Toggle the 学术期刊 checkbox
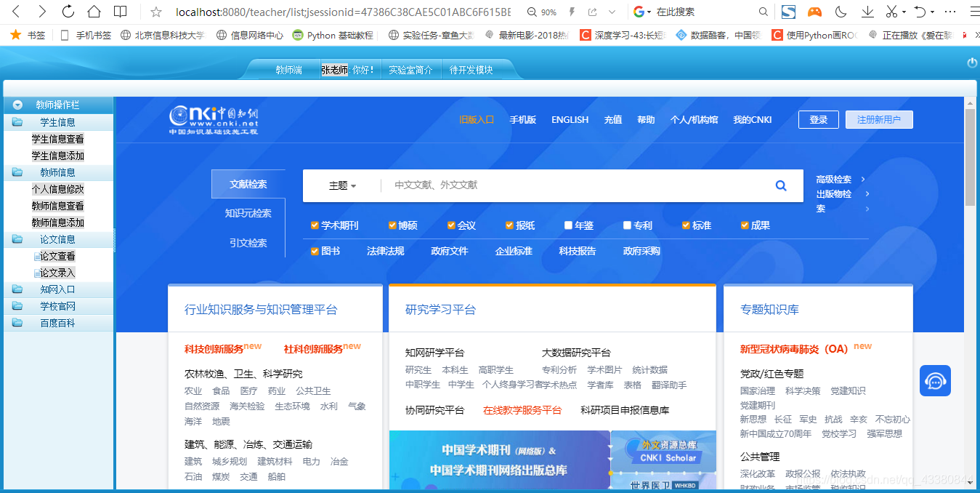980x493 pixels. point(315,225)
